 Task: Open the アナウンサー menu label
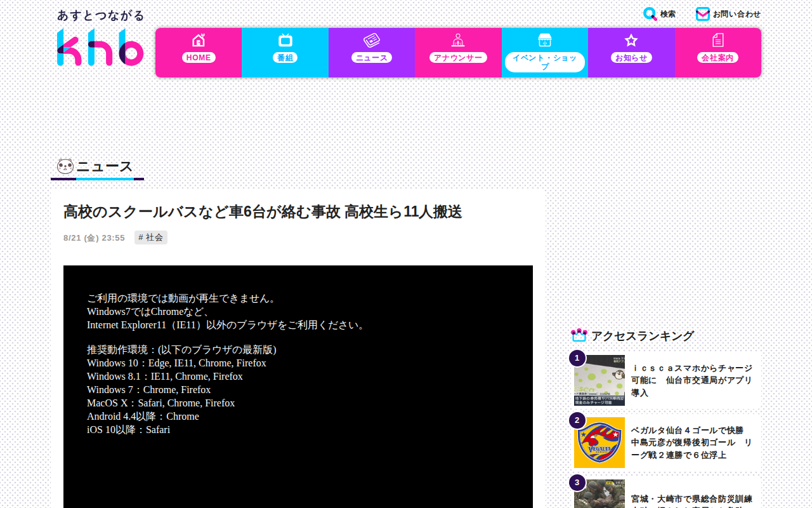458,58
